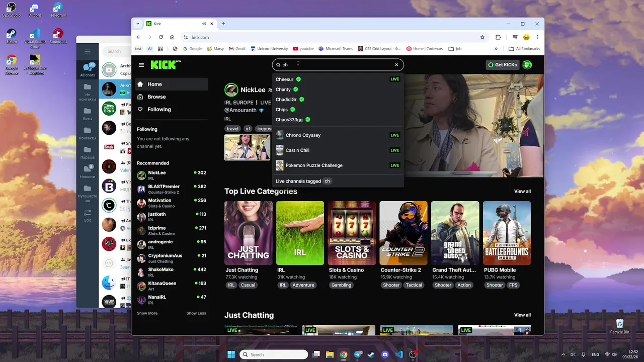
Task: Open Following in Kick sidebar
Action: click(172, 109)
